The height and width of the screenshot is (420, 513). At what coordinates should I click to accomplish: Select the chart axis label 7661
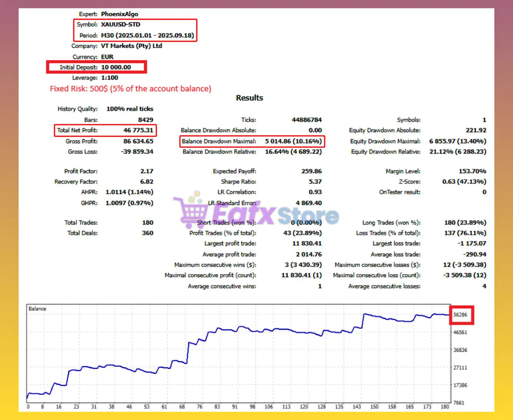459,403
